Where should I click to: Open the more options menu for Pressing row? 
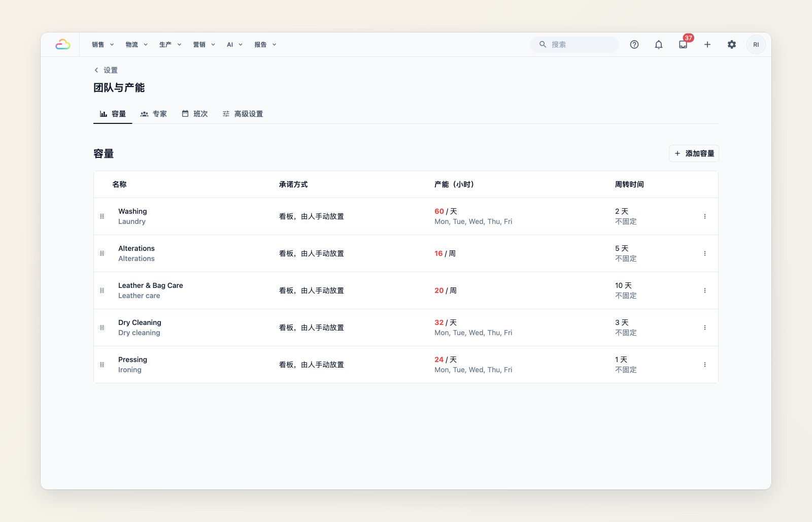pyautogui.click(x=705, y=365)
